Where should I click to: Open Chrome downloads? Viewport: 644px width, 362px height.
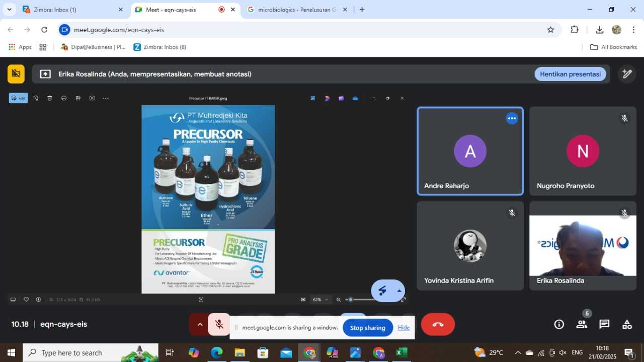[599, 30]
